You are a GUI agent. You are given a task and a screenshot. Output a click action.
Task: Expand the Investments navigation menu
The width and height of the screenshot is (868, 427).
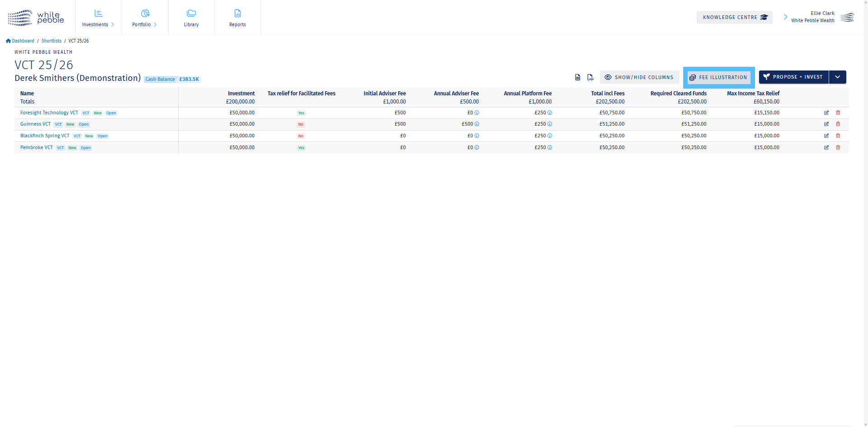(x=98, y=18)
